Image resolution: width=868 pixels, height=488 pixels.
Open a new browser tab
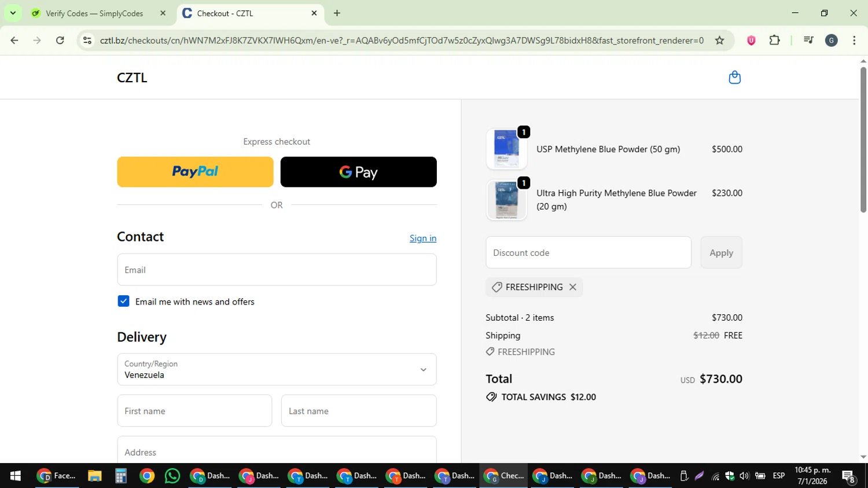pyautogui.click(x=337, y=13)
